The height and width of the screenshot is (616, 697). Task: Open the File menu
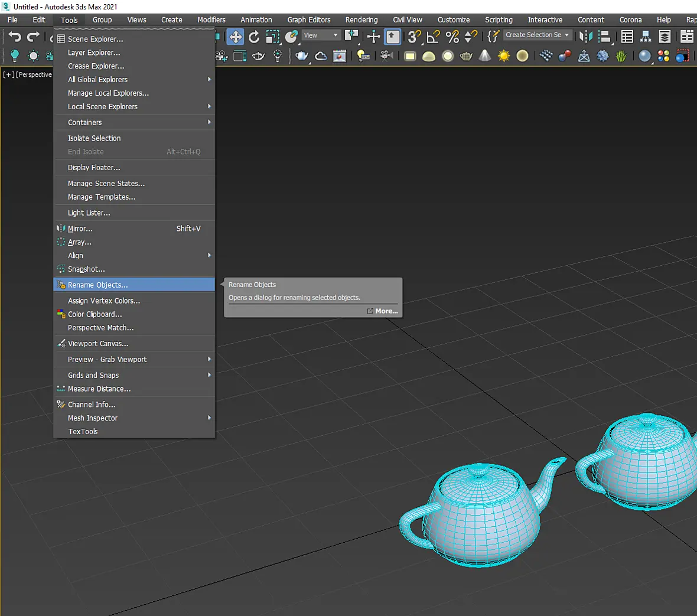tap(12, 20)
